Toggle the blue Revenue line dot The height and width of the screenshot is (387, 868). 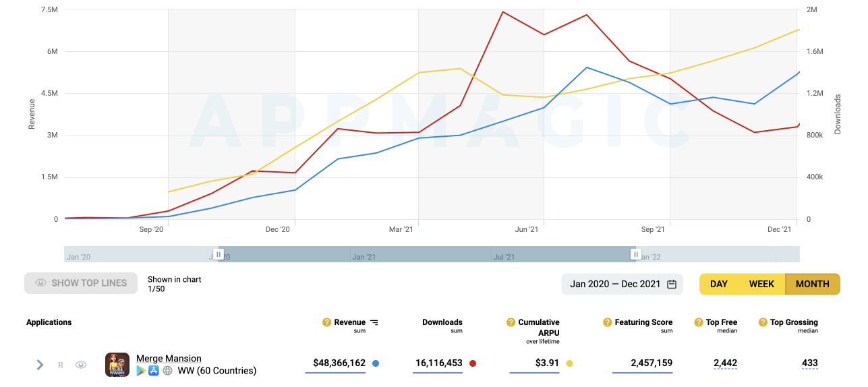pyautogui.click(x=376, y=363)
